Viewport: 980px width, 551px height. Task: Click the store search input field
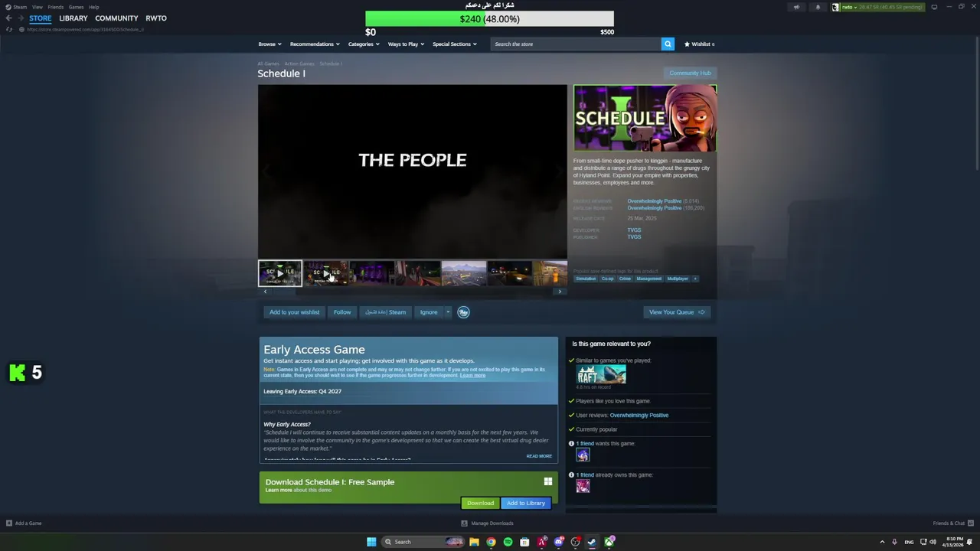point(576,44)
